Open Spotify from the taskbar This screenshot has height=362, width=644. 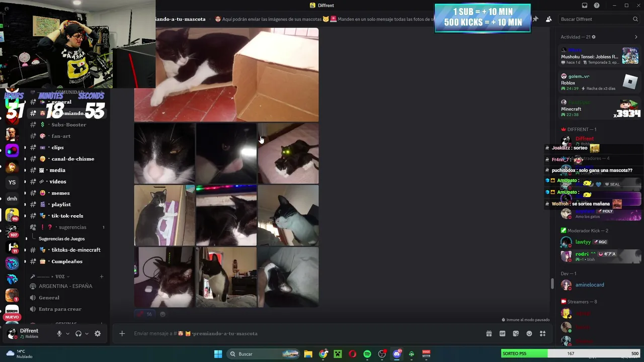pyautogui.click(x=367, y=354)
